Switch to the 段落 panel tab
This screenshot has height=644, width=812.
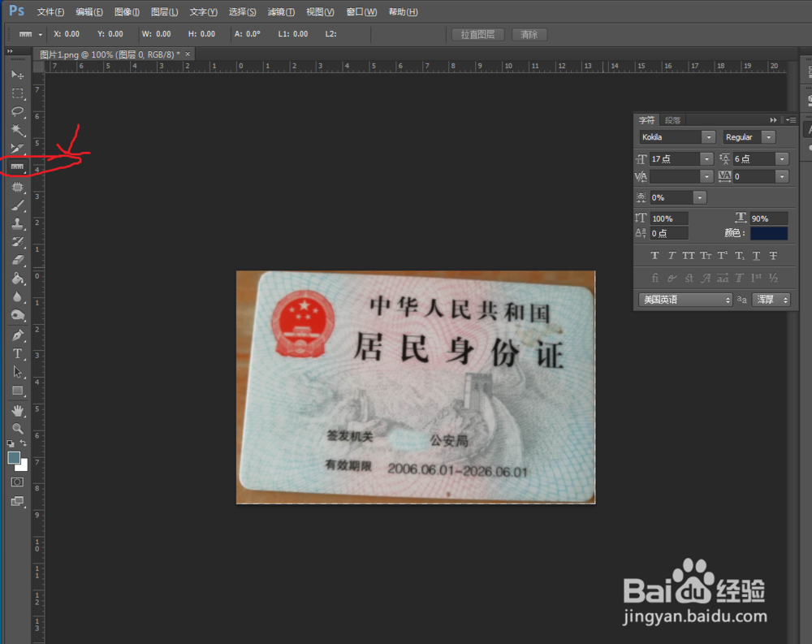click(672, 119)
